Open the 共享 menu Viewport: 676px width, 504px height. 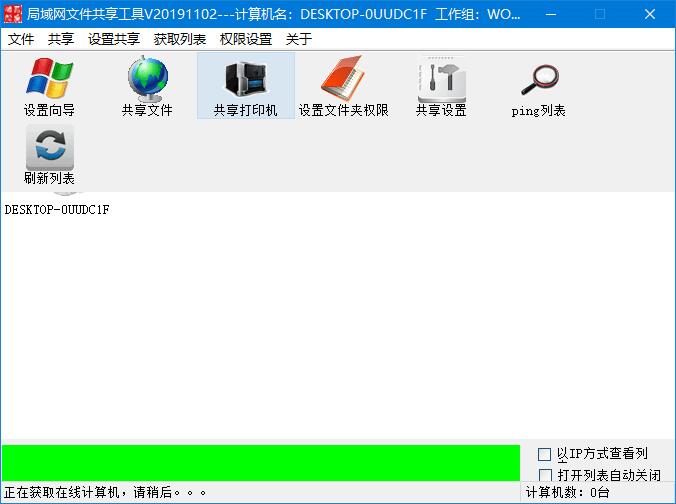[61, 39]
